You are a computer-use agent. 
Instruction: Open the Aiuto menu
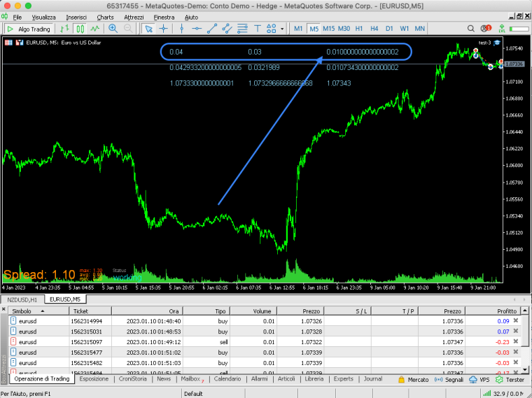click(x=191, y=17)
